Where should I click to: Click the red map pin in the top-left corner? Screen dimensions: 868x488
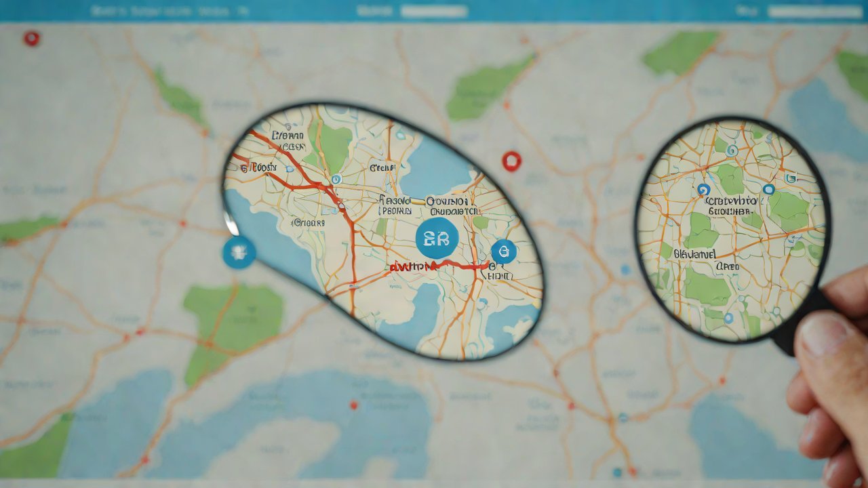click(31, 38)
